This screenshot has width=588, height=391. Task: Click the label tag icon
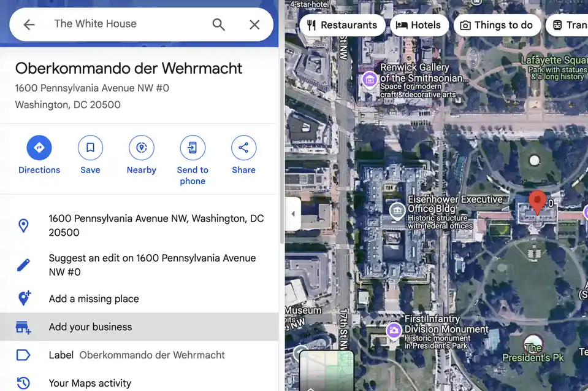pos(23,355)
